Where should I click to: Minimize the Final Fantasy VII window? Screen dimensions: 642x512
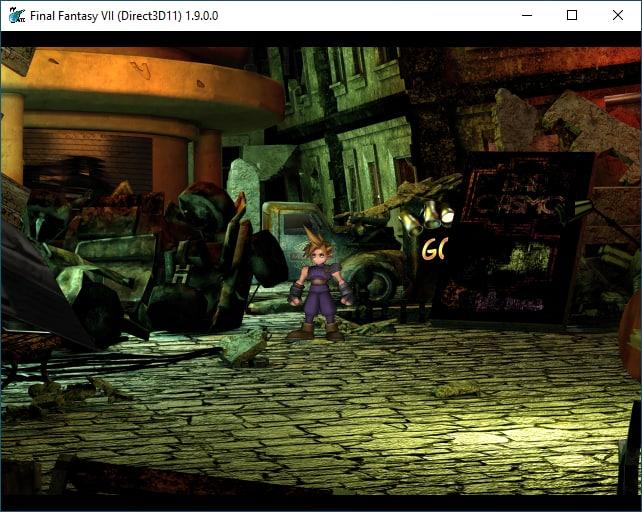[x=527, y=16]
